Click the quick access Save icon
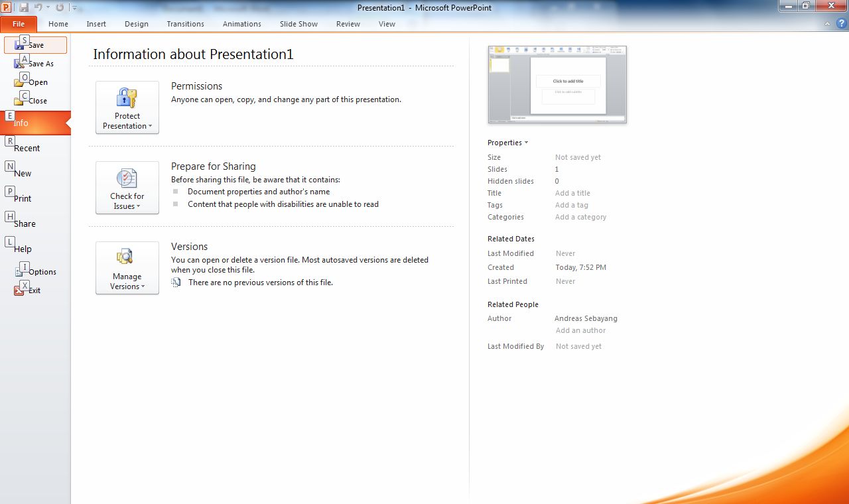The image size is (849, 504). [x=24, y=7]
